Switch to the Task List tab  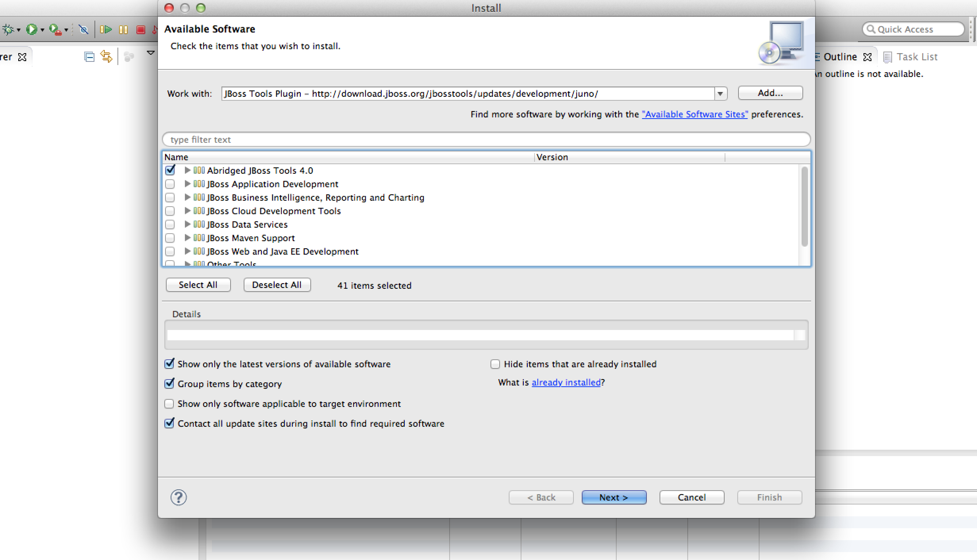917,57
